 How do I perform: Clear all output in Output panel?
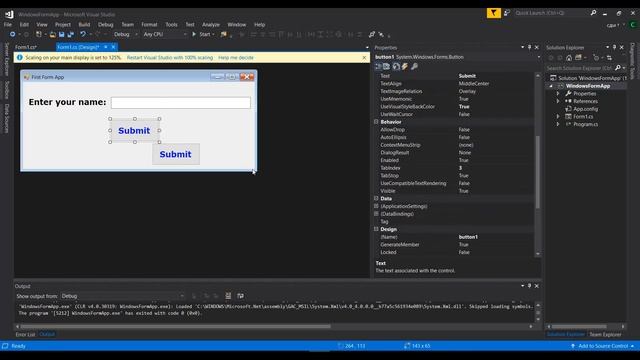(229, 296)
